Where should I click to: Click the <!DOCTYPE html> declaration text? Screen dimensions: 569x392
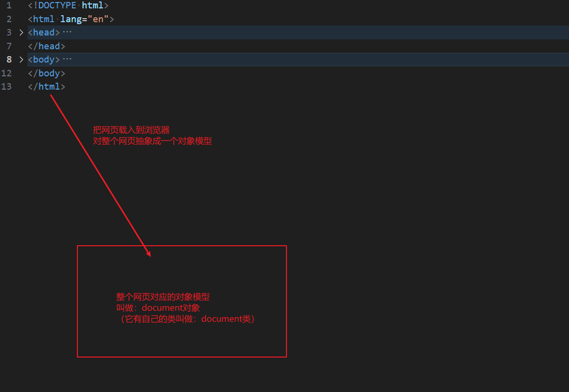click(68, 5)
